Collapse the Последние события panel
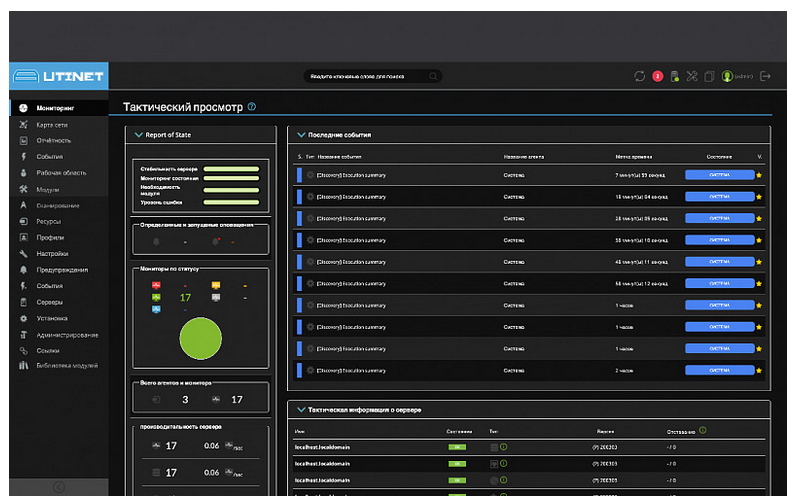This screenshot has width=793, height=504. coord(299,134)
